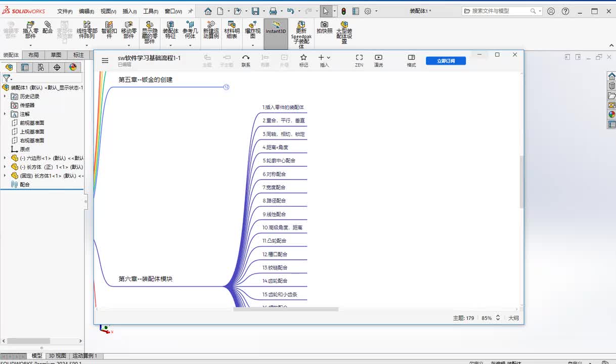Open the FeatureManager design tree tab icon
Image resolution: width=616 pixels, height=364 pixels.
9,67
